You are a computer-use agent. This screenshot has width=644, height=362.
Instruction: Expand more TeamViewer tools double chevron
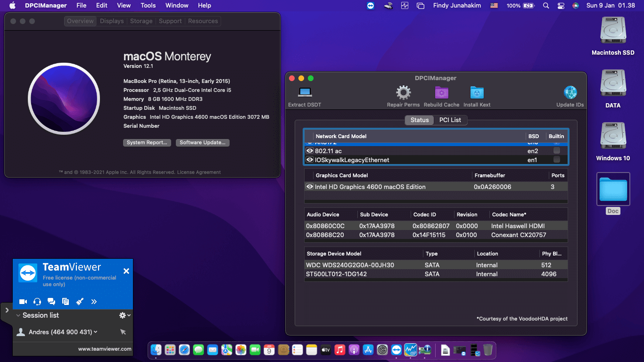[x=94, y=302]
